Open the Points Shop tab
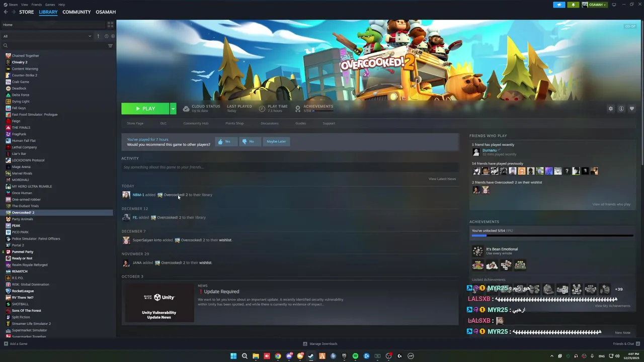 (234, 123)
